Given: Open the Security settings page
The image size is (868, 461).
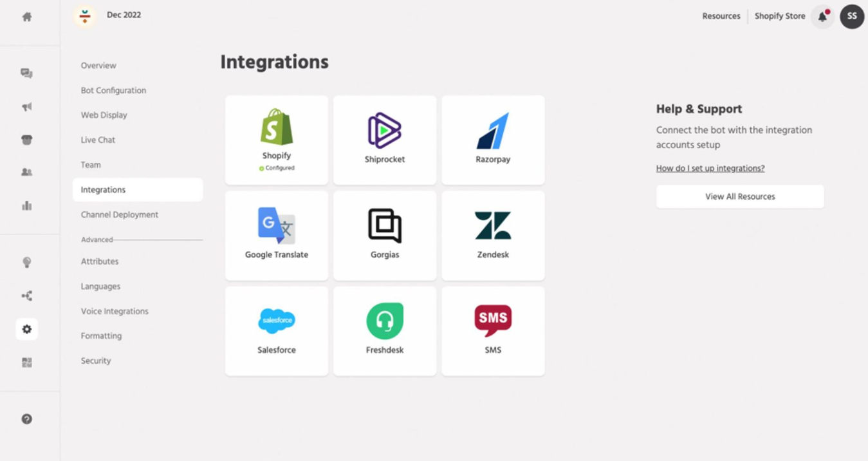Looking at the screenshot, I should (96, 361).
